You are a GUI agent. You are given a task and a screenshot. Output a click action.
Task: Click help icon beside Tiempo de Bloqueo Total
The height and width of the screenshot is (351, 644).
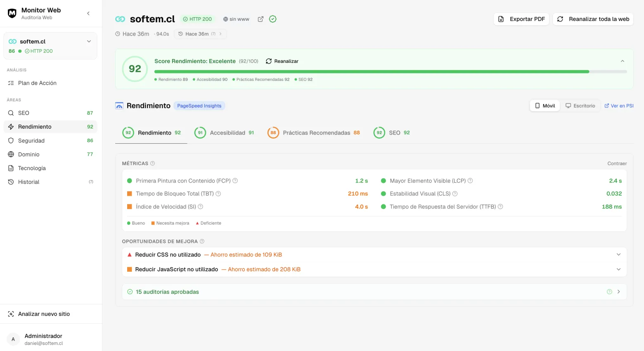218,194
